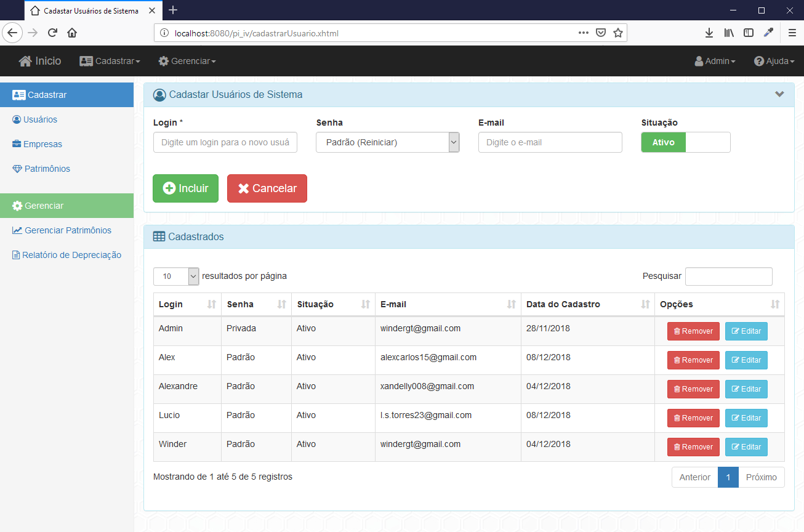
Task: Sort table by Situação column arrows
Action: (366, 304)
